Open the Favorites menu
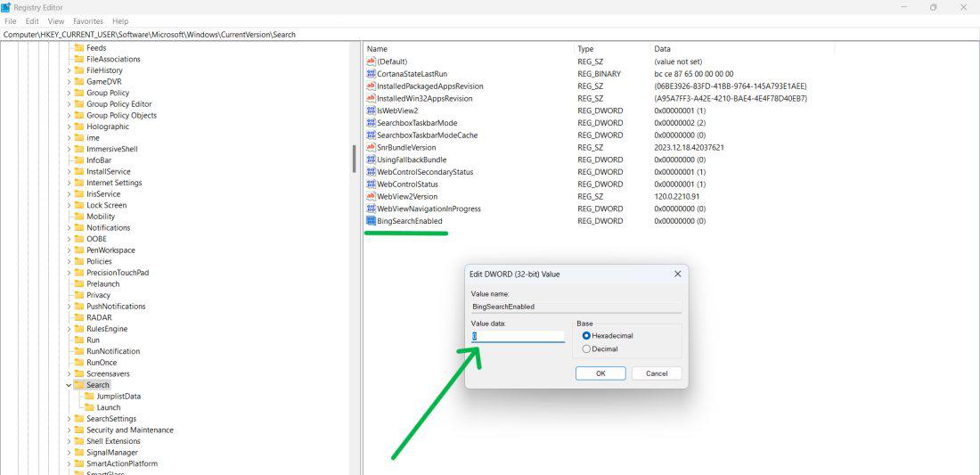 (88, 21)
